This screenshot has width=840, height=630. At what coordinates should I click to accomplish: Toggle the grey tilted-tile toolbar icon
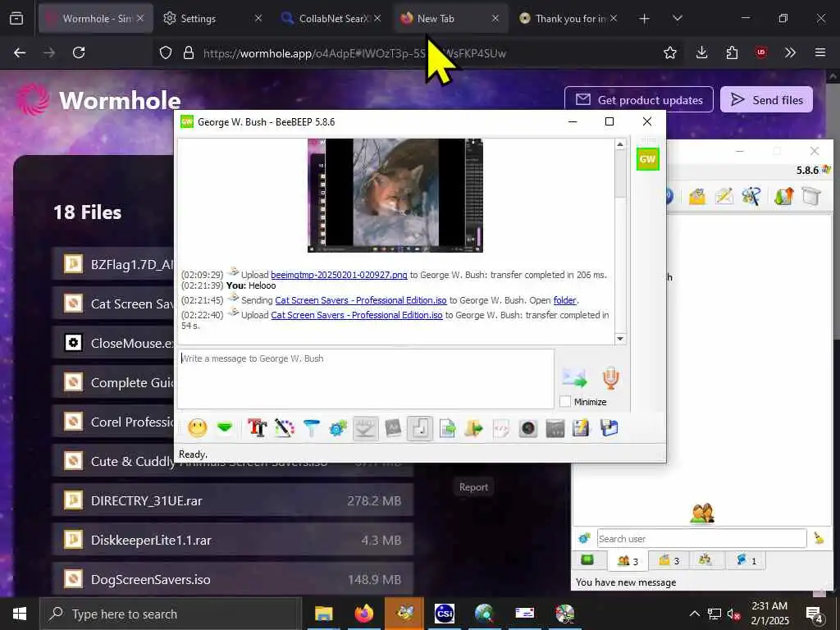point(393,428)
